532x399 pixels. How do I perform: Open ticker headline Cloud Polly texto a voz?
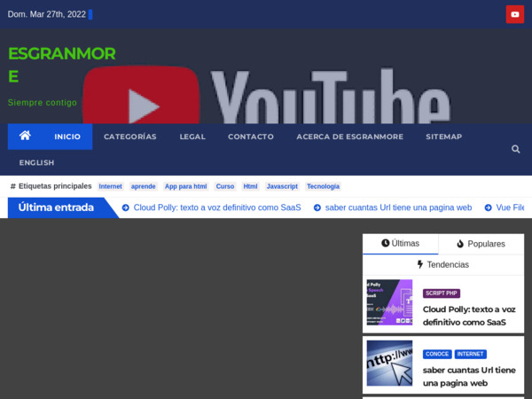pos(217,207)
